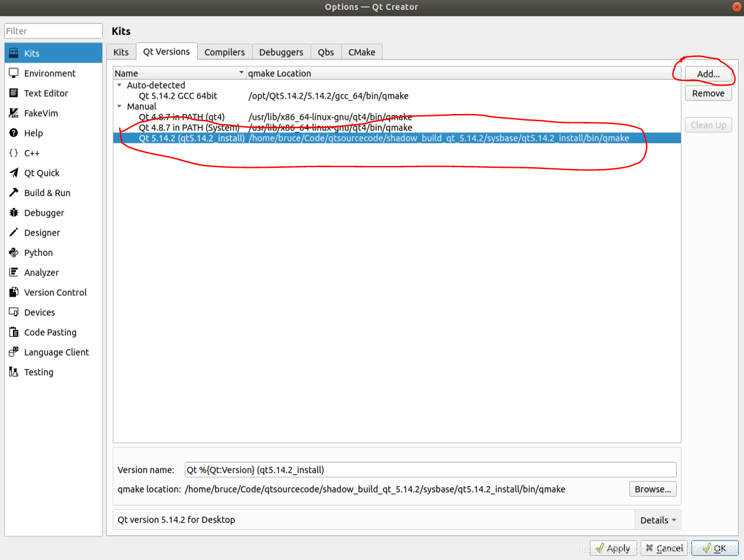Open Debugger bug icon

[x=14, y=213]
